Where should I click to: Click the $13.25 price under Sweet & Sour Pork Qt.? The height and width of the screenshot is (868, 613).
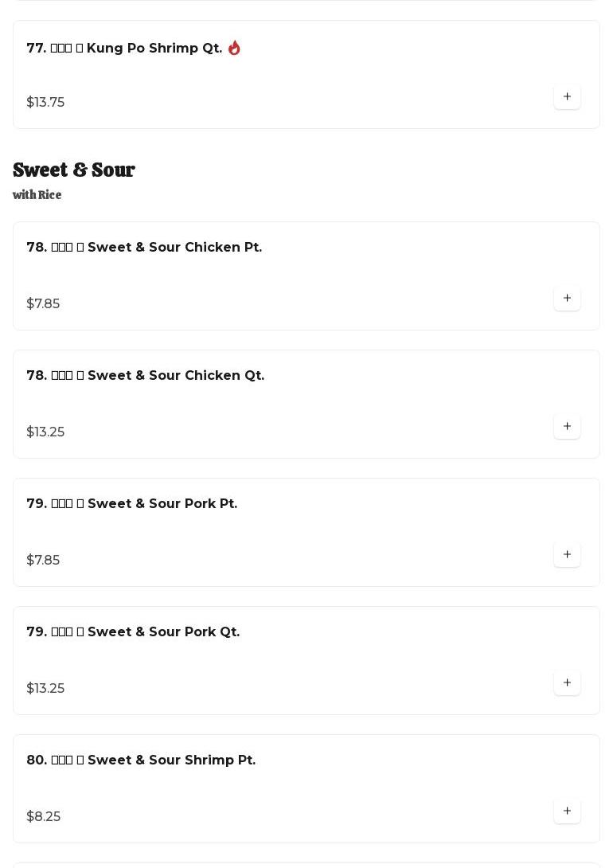tap(45, 689)
